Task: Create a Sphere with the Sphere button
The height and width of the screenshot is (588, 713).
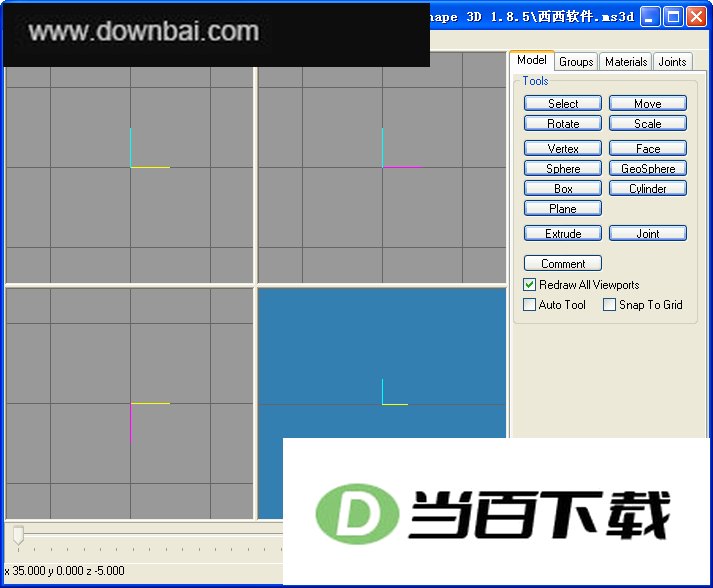Action: [x=563, y=168]
